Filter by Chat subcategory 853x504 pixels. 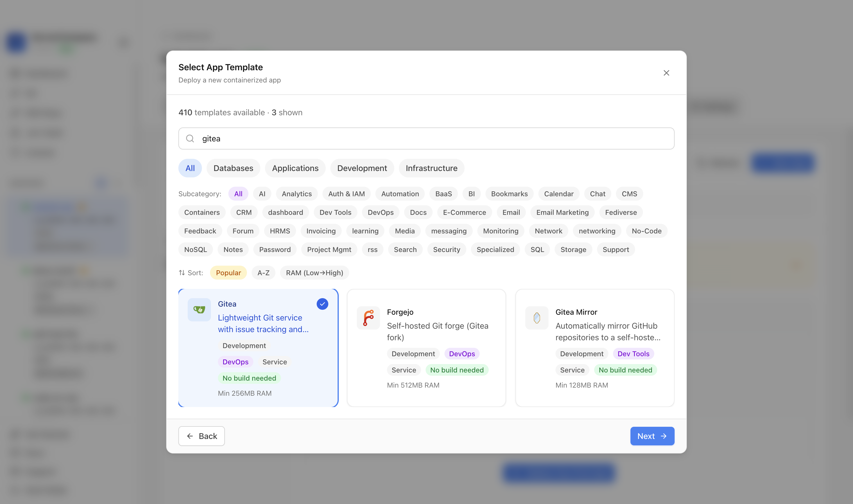click(597, 194)
